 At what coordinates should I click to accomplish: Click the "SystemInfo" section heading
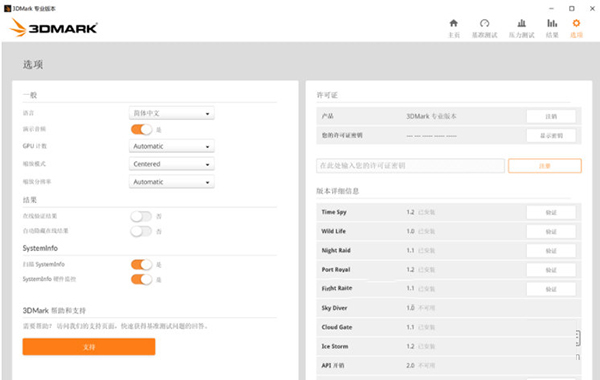coord(40,248)
